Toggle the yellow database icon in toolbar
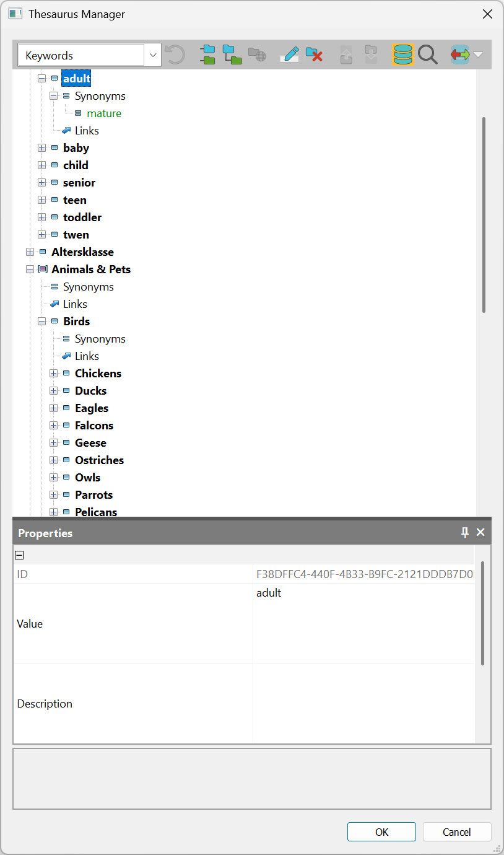 point(402,55)
